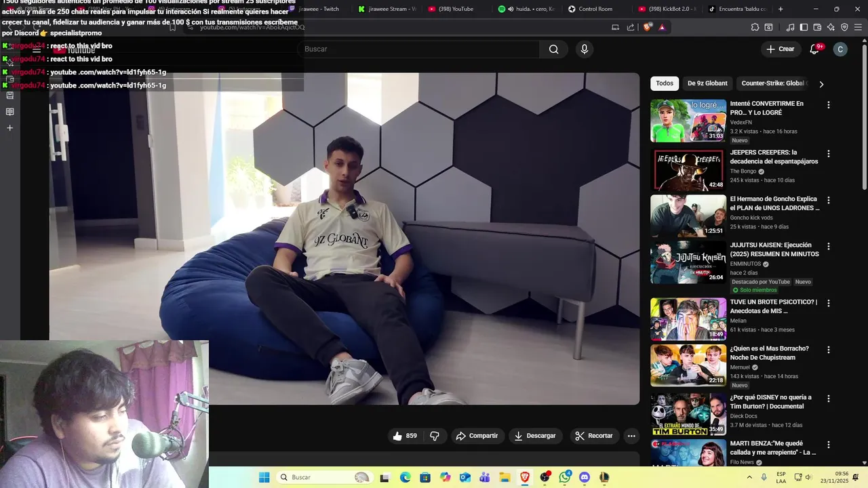Dislike the video with thumbs-down button
Viewport: 868px width, 488px height.
pyautogui.click(x=435, y=436)
